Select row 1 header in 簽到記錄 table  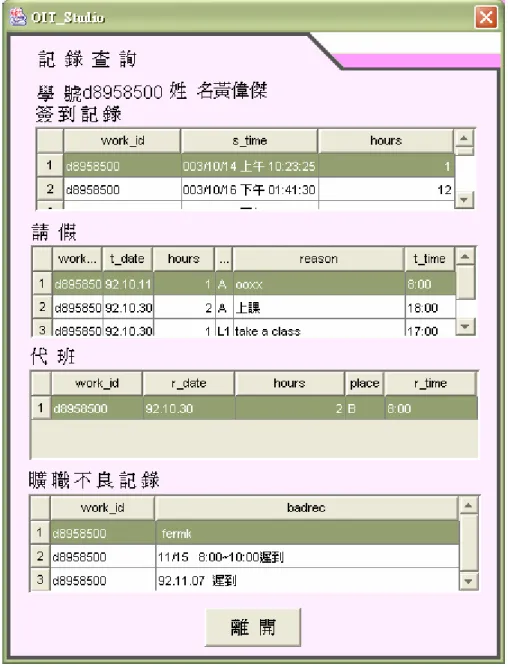click(50, 165)
